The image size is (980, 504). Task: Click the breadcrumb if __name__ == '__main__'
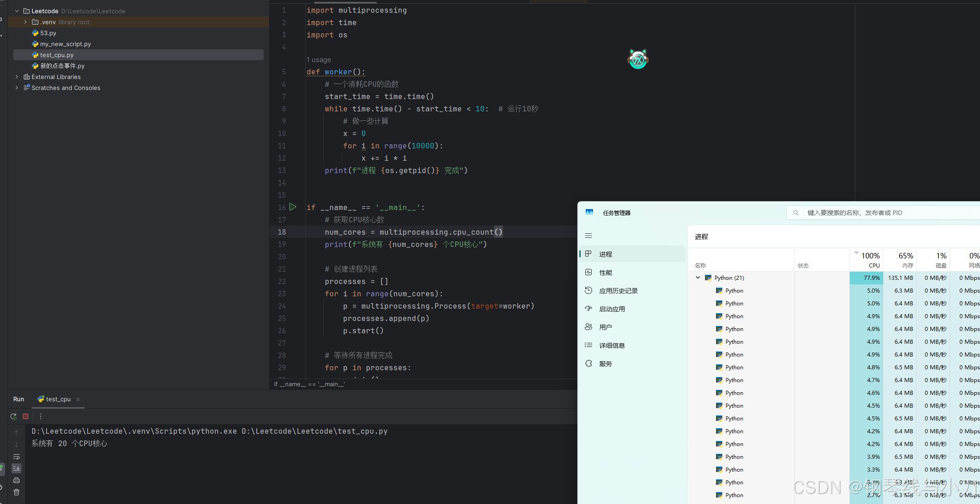[x=309, y=384]
